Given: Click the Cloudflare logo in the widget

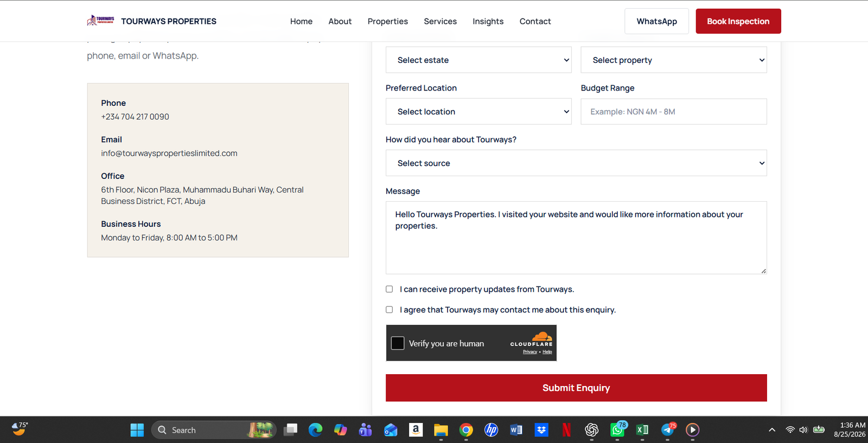Looking at the screenshot, I should pos(532,338).
